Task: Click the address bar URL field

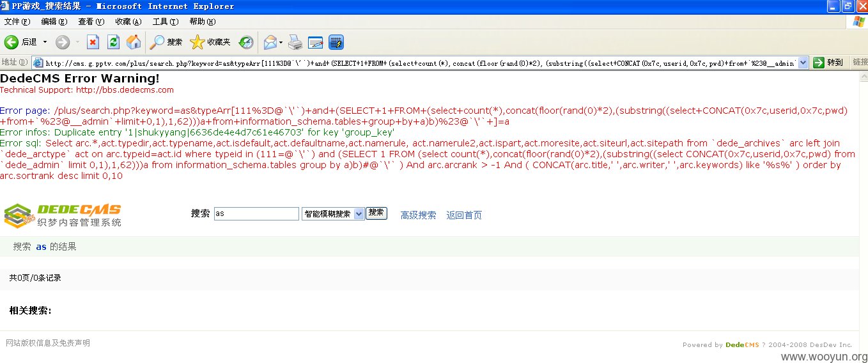Action: pyautogui.click(x=420, y=63)
